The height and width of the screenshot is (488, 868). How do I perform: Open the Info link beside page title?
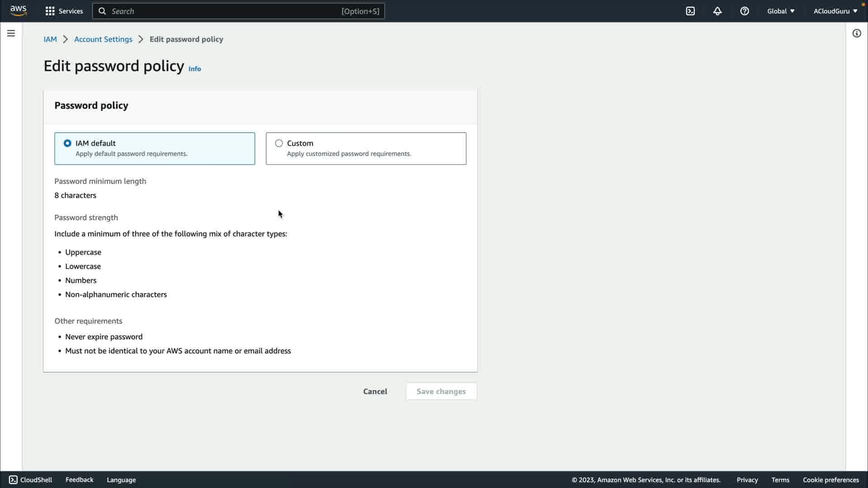pos(195,69)
